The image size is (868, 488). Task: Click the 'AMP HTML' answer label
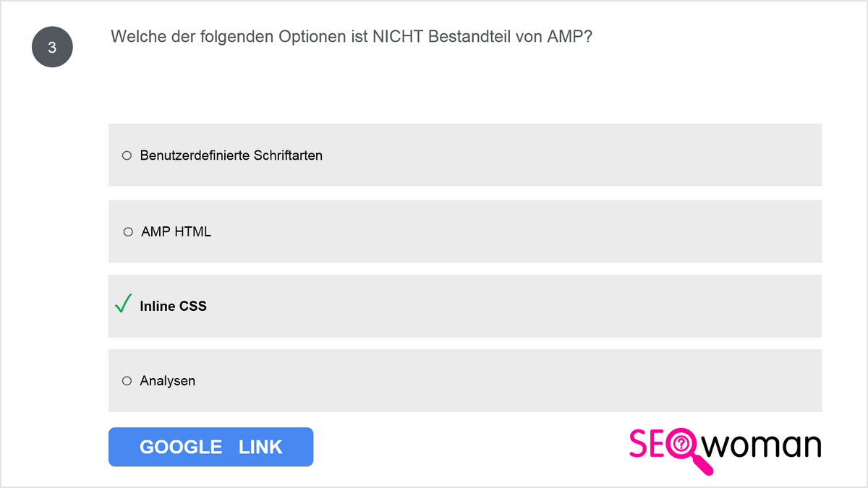pos(176,232)
